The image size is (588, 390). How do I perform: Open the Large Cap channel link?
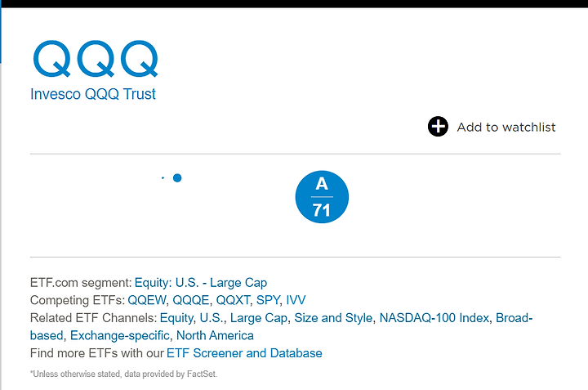click(x=259, y=318)
